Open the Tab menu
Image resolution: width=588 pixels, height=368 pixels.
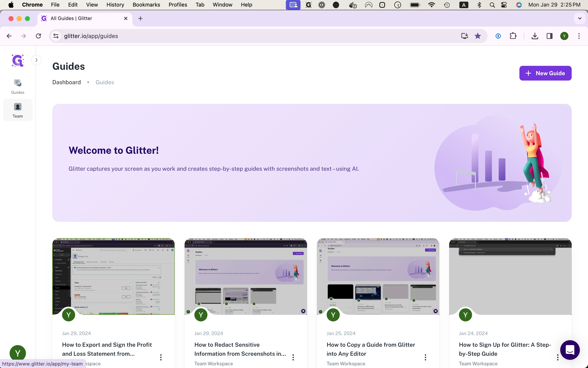point(200,5)
